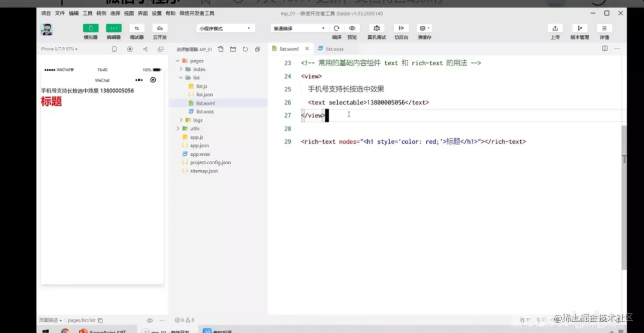Open the 项目 menu

coord(46,14)
